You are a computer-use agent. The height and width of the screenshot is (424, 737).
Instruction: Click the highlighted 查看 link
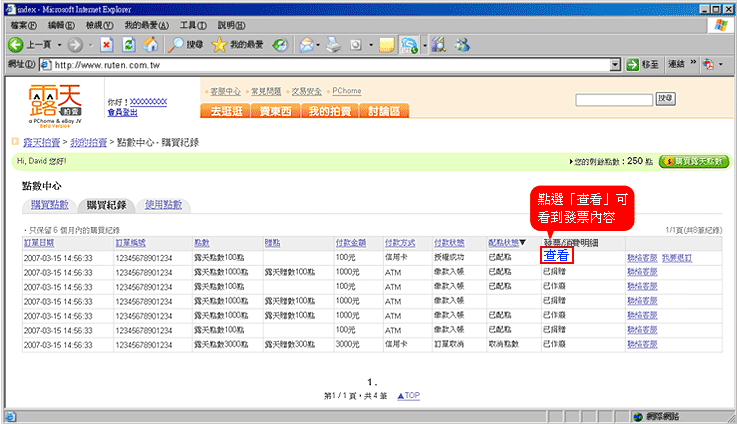pyautogui.click(x=556, y=257)
